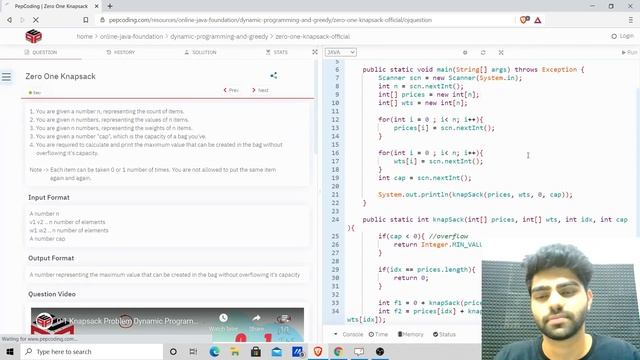Click the home breadcrumb link

84,36
